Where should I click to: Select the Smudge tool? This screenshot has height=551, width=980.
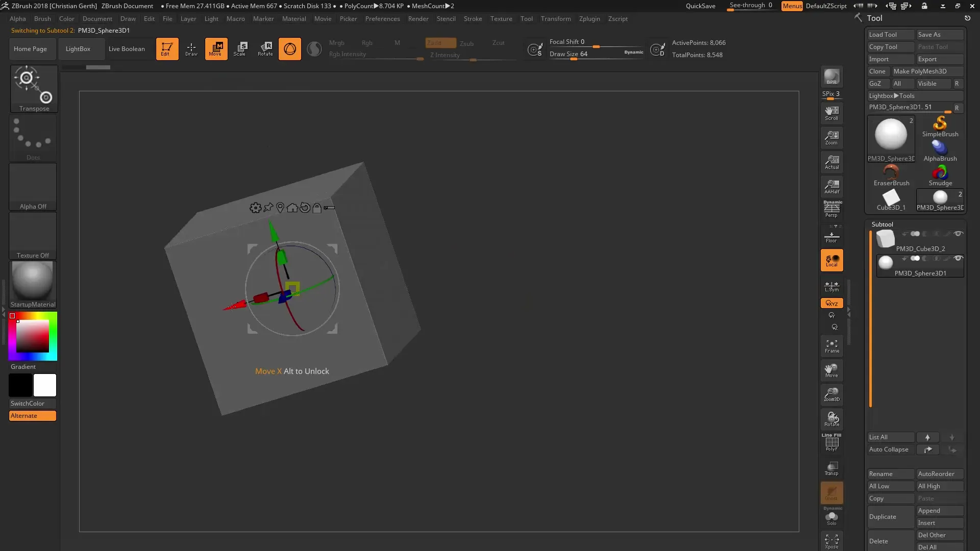coord(940,176)
